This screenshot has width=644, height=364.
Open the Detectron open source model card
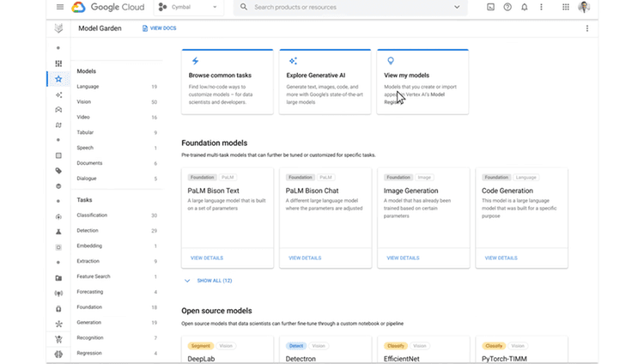pyautogui.click(x=325, y=350)
